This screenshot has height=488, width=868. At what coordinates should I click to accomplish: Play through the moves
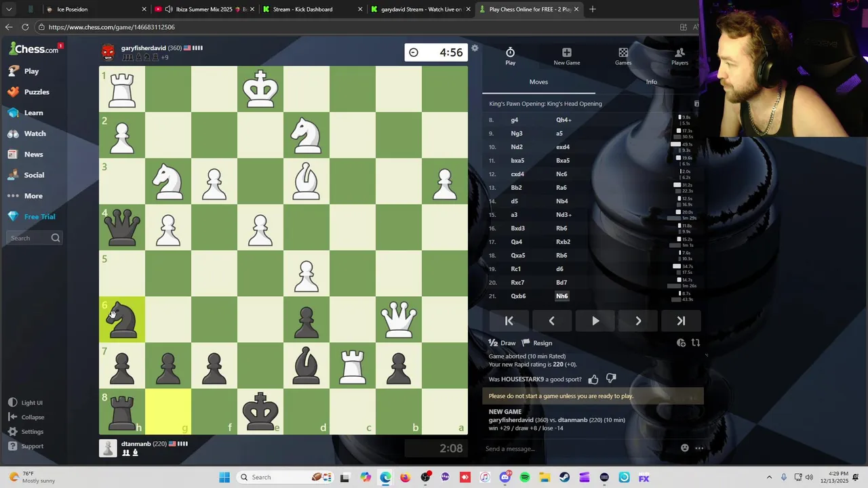tap(595, 321)
